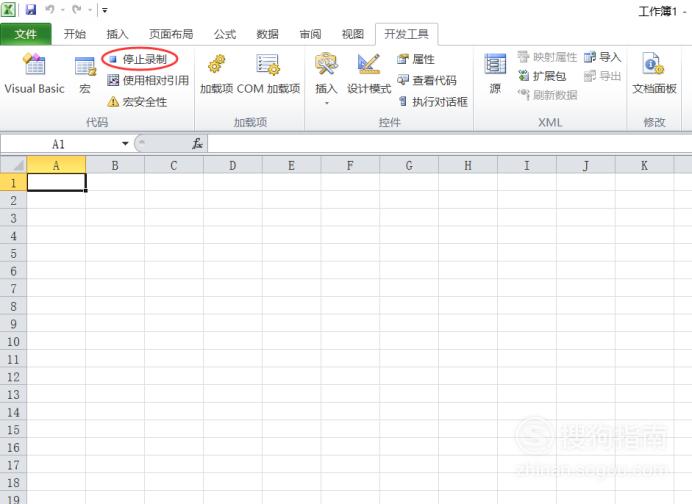Open the undo history dropdown arrow
Viewport: 692px width, 504px height.
[63, 10]
